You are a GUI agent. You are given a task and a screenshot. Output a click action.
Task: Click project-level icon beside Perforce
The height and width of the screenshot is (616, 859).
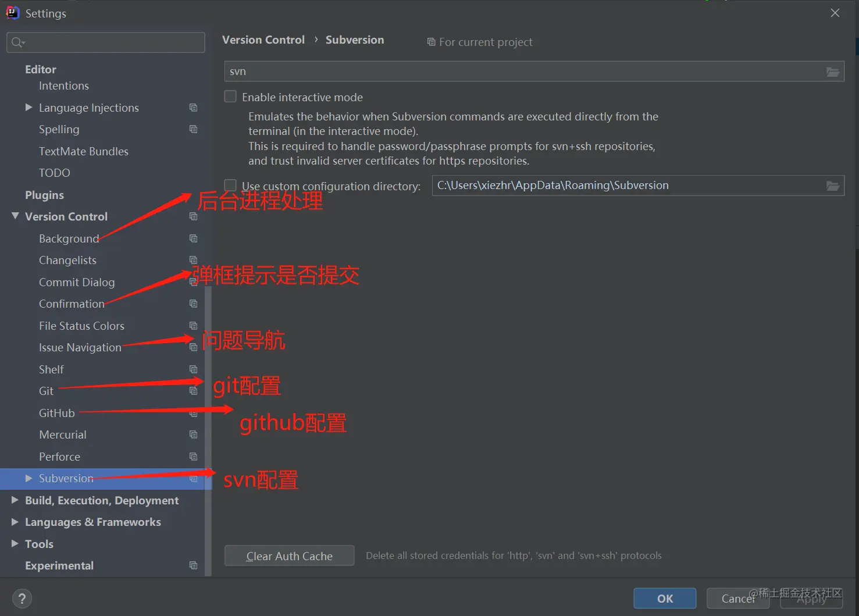coord(194,457)
